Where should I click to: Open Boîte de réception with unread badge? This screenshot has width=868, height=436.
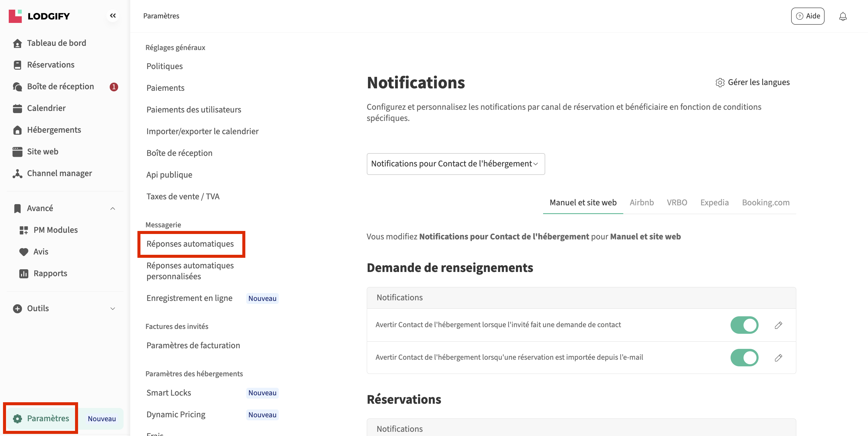(x=60, y=87)
